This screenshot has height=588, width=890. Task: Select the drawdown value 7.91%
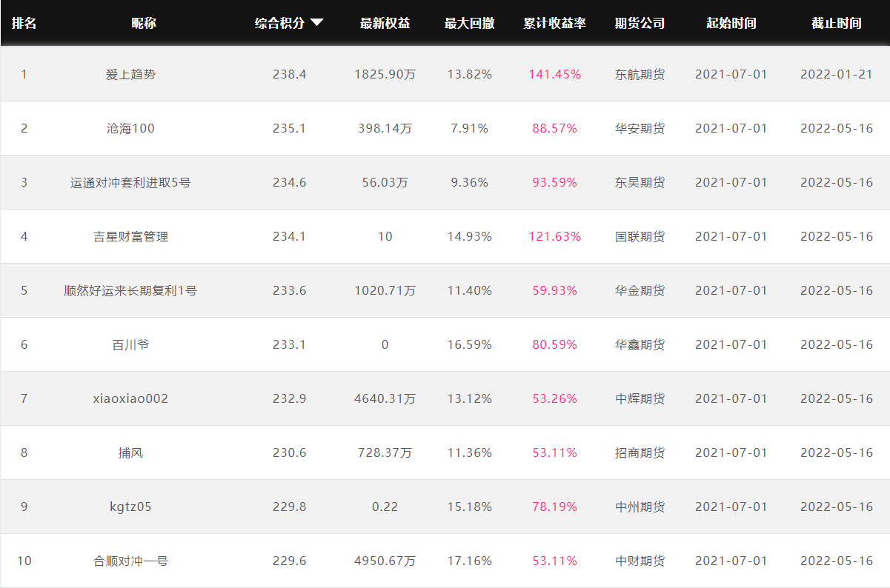coord(470,128)
